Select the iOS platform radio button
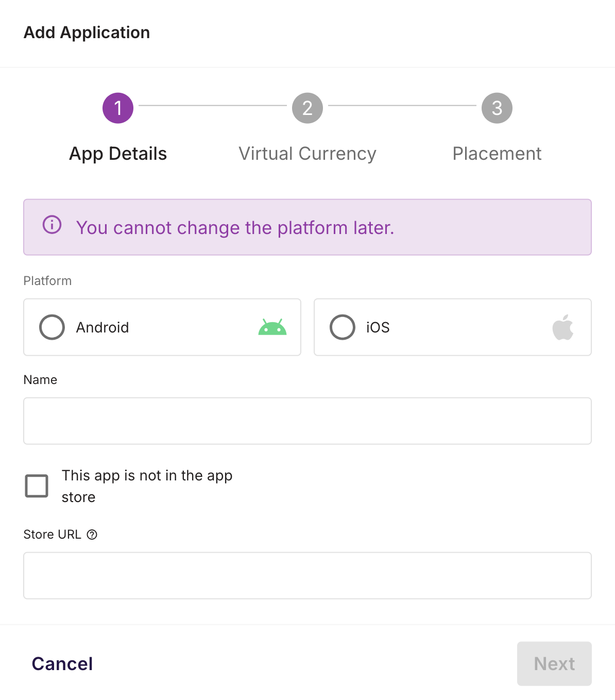The width and height of the screenshot is (615, 700). 343,327
